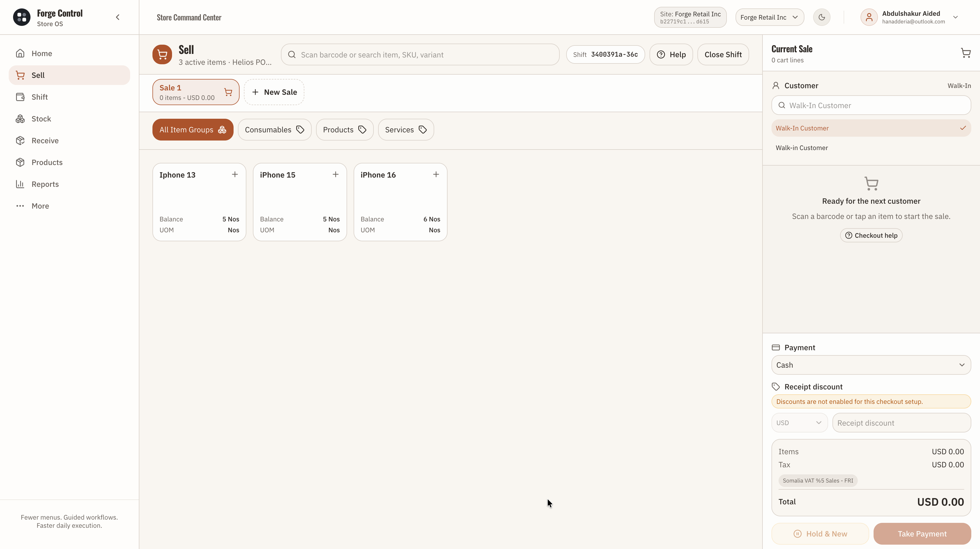
Task: Open the Cash payment method dropdown
Action: pyautogui.click(x=871, y=365)
